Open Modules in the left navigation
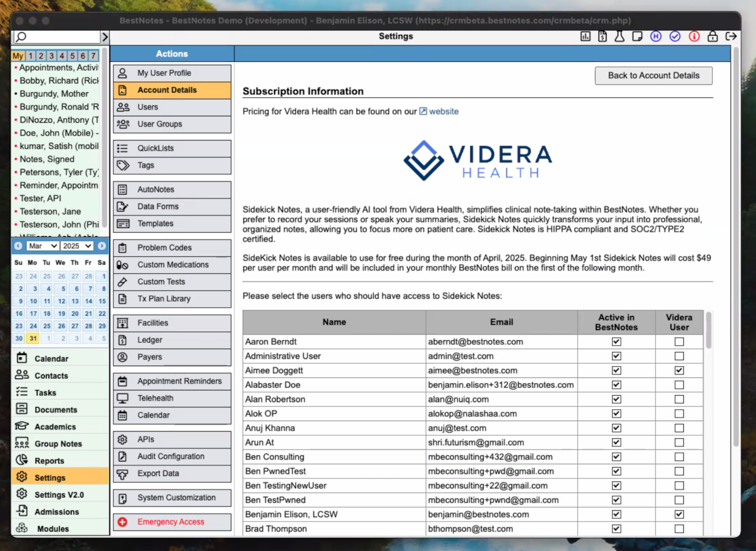The height and width of the screenshot is (551, 756). coord(60,529)
